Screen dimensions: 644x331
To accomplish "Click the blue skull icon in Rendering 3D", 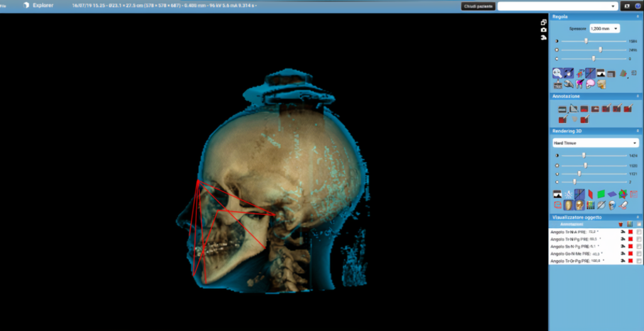I will point(612,205).
